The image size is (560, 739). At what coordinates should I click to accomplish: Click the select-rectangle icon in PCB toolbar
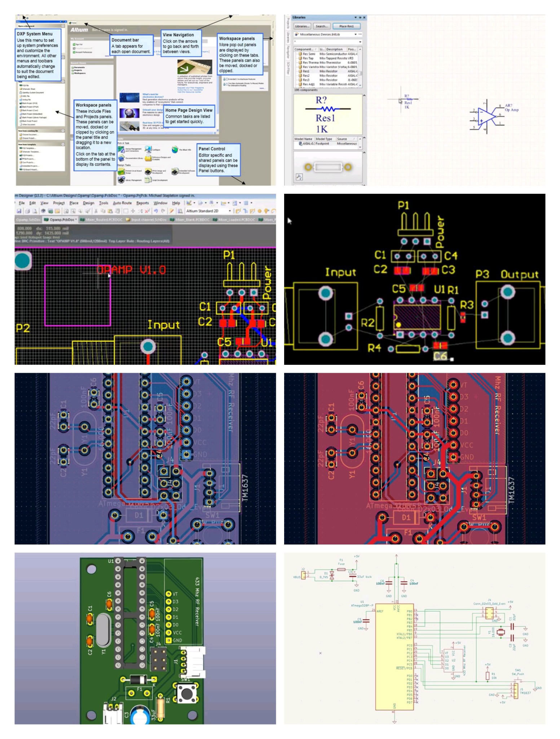tap(126, 211)
